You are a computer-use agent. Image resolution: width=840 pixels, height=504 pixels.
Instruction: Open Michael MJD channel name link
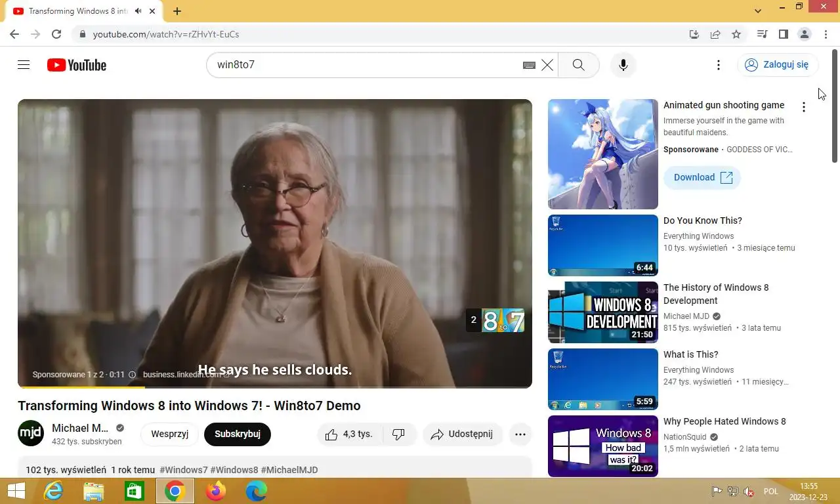80,428
